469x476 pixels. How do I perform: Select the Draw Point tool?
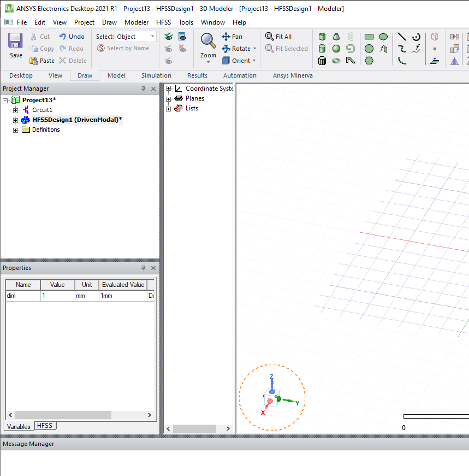point(435,49)
